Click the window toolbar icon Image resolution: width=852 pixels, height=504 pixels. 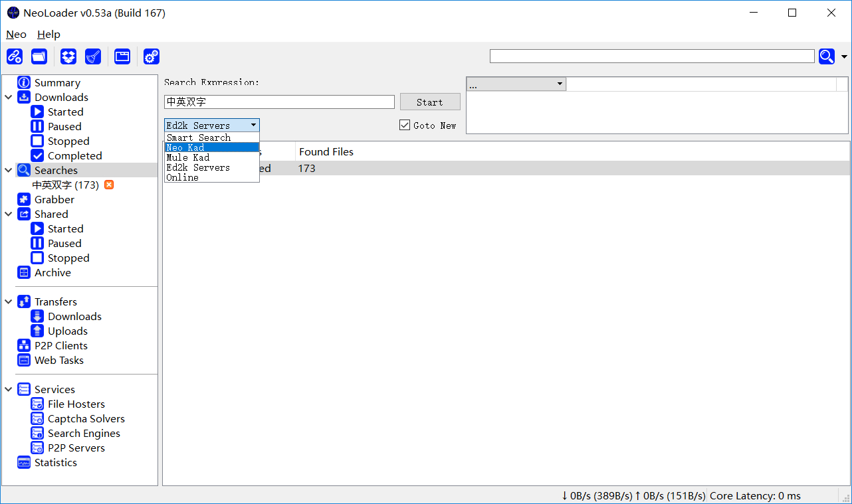122,56
